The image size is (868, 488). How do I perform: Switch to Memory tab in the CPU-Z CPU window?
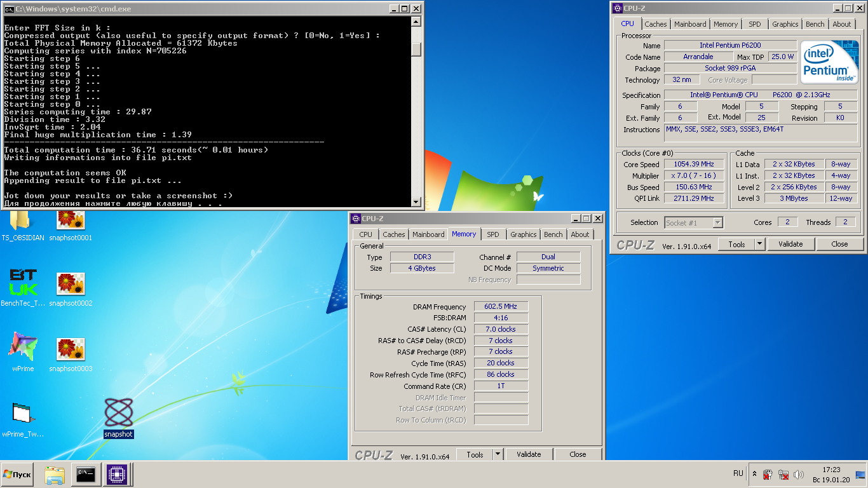(726, 24)
